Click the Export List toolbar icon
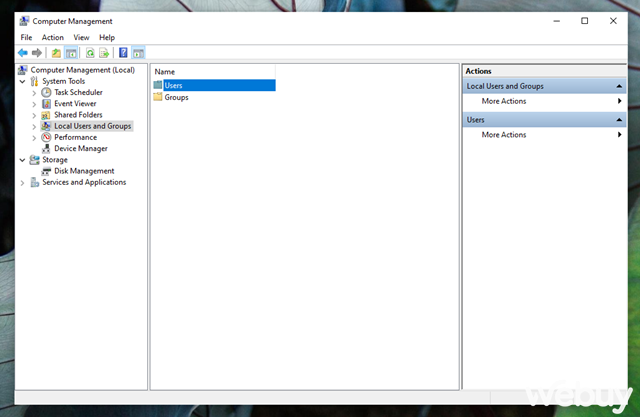Image resolution: width=640 pixels, height=417 pixels. (104, 52)
